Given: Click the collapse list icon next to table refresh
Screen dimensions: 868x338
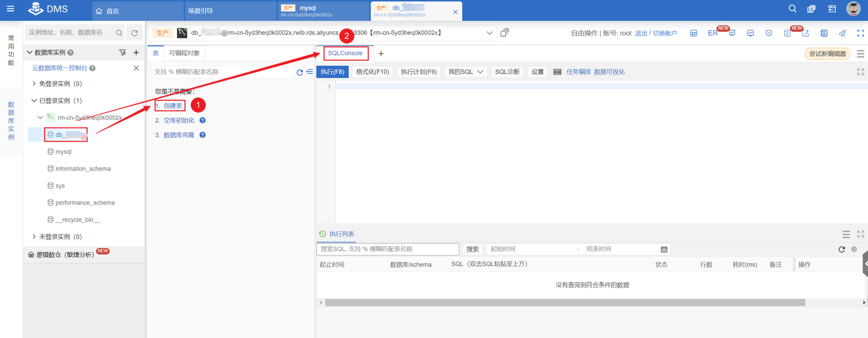Looking at the screenshot, I should pos(310,72).
